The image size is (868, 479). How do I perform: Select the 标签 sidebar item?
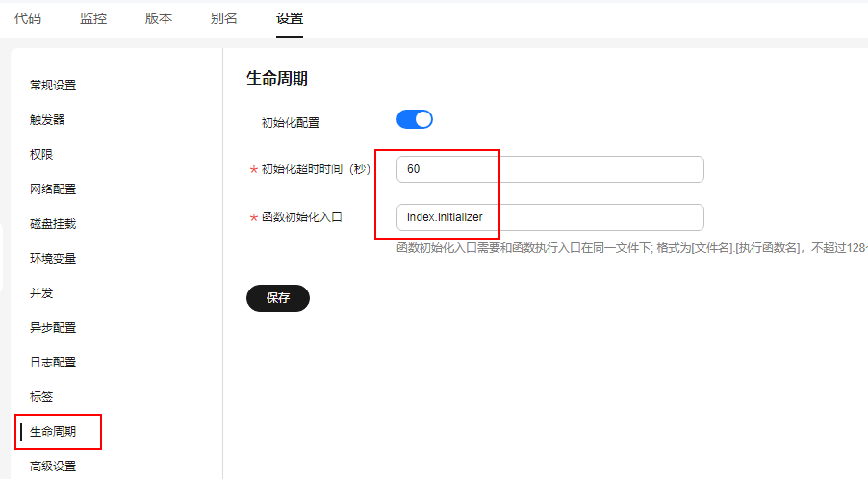(41, 397)
